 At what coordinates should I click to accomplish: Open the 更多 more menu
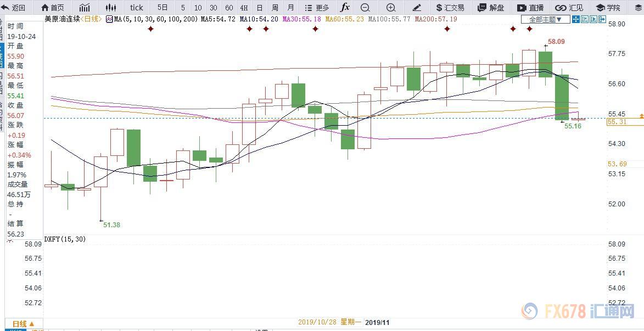click(x=317, y=7)
